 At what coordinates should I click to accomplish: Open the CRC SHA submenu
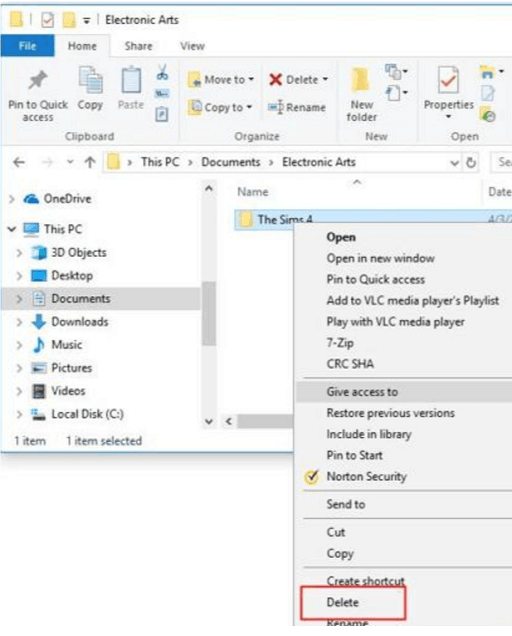[x=350, y=364]
